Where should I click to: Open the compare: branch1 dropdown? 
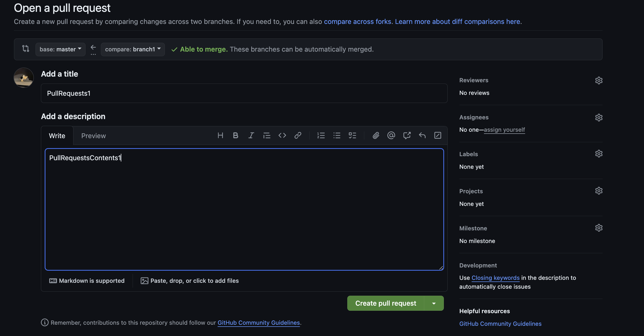pos(133,49)
